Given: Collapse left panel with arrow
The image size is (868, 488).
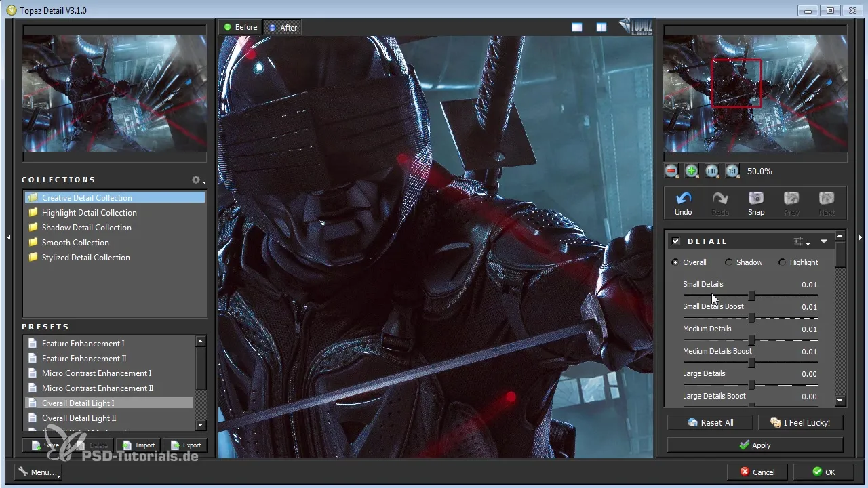Looking at the screenshot, I should pyautogui.click(x=9, y=237).
